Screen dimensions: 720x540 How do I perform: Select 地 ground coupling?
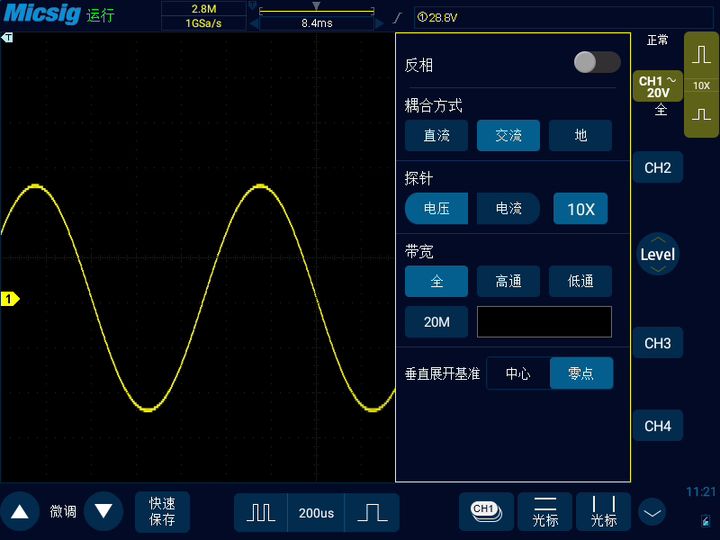coord(580,135)
